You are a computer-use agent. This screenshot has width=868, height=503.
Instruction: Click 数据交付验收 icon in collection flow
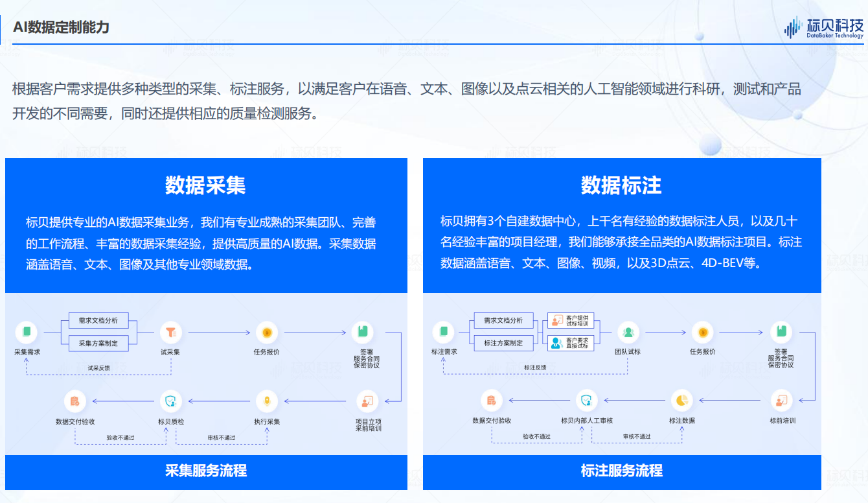tap(75, 401)
